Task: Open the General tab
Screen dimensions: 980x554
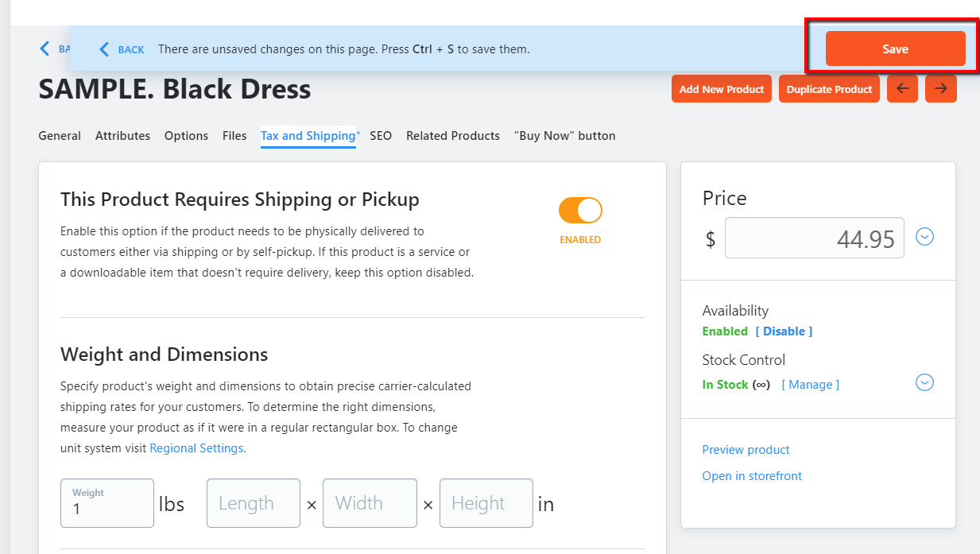Action: pos(60,136)
